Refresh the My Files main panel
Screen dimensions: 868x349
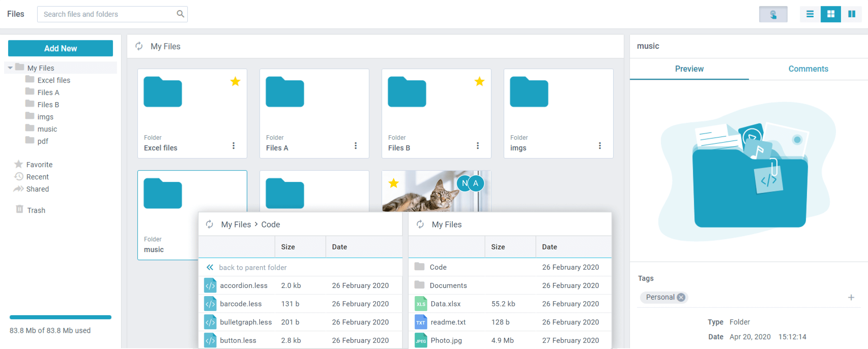(x=139, y=46)
